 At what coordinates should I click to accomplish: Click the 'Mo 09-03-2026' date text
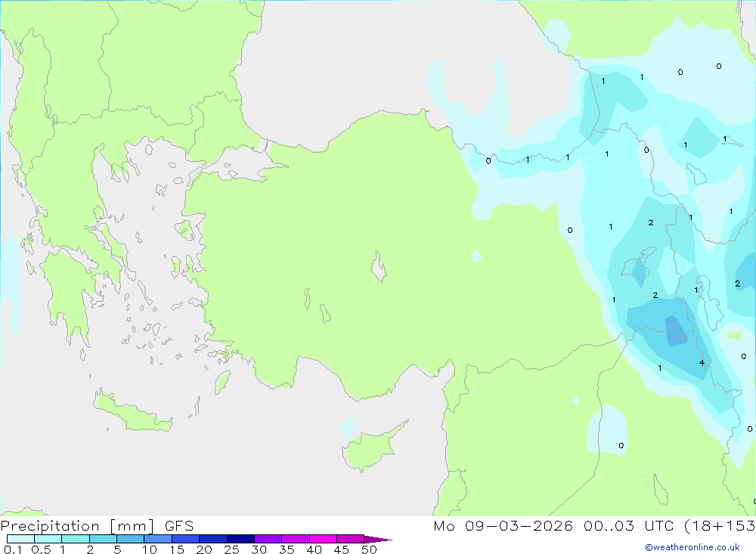pos(503,526)
